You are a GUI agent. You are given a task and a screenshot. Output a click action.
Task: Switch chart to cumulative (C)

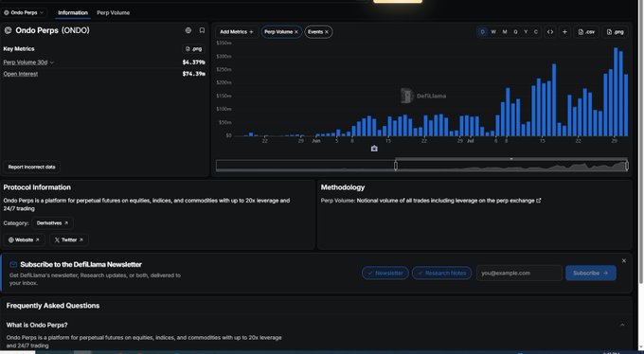click(536, 32)
